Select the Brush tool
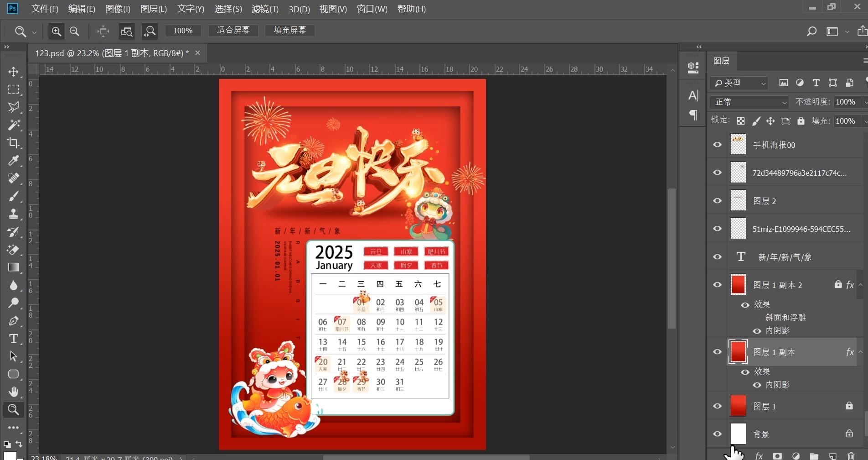868x460 pixels. 13,196
